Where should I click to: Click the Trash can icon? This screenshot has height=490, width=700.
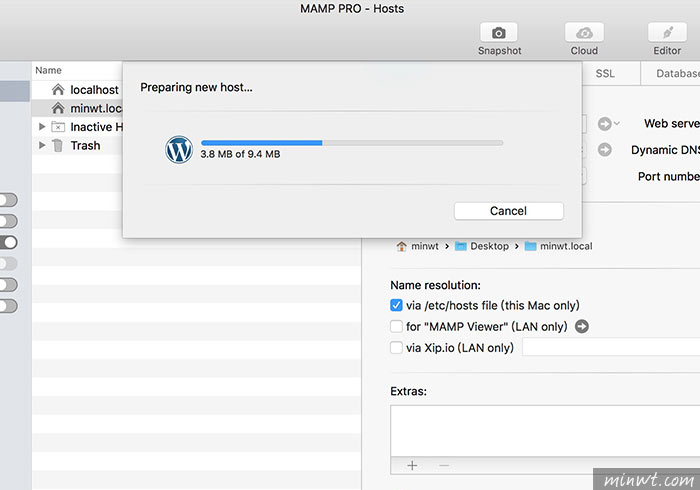[58, 145]
